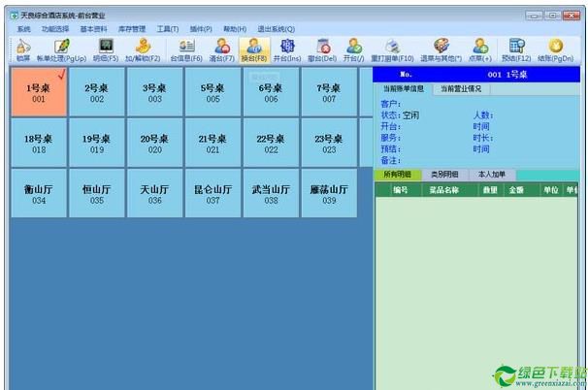Open the 工具(T) menu
This screenshot has height=390, width=588.
click(168, 29)
